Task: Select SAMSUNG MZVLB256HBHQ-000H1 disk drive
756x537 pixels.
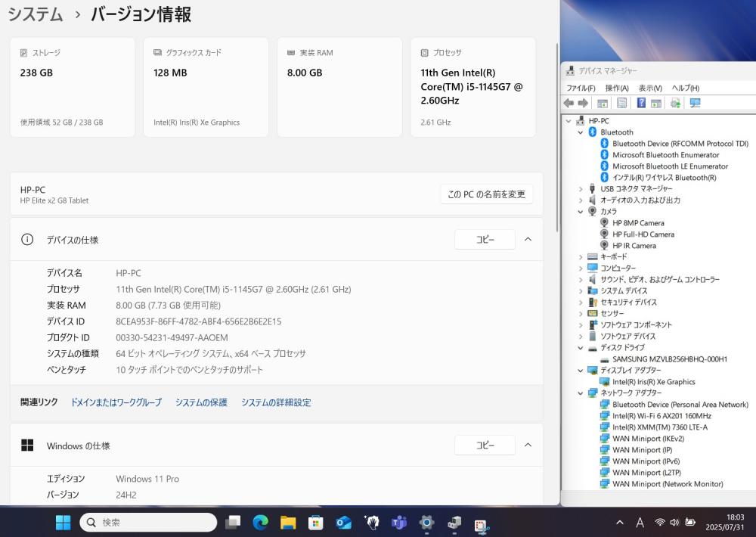Action: click(670, 359)
